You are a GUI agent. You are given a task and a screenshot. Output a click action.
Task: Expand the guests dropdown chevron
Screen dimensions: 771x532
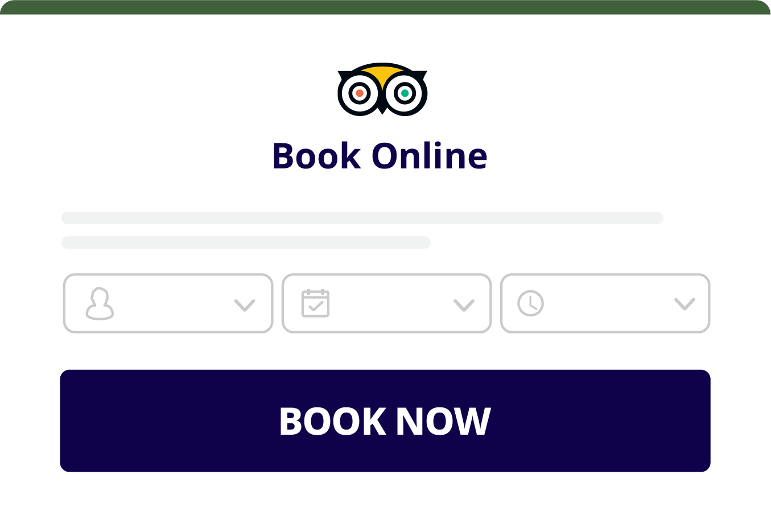245,305
